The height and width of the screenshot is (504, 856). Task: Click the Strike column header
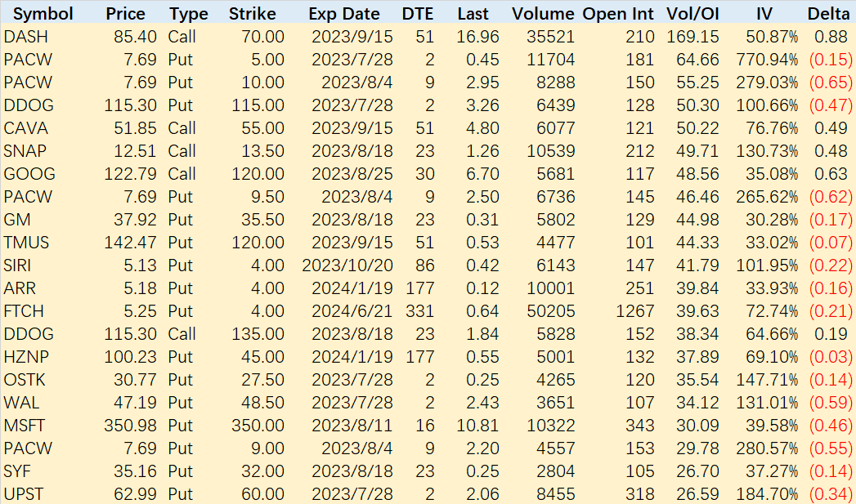pyautogui.click(x=252, y=14)
